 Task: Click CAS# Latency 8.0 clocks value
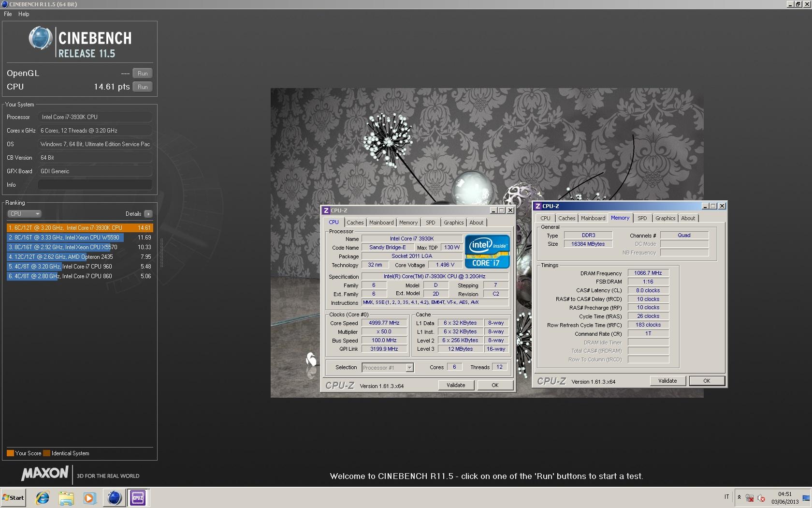[648, 290]
